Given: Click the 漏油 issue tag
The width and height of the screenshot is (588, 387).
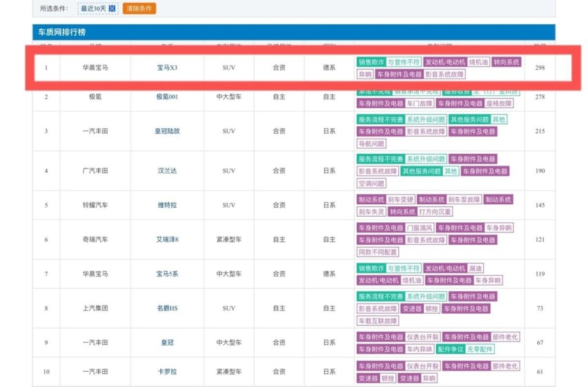Looking at the screenshot, I should pyautogui.click(x=475, y=268).
